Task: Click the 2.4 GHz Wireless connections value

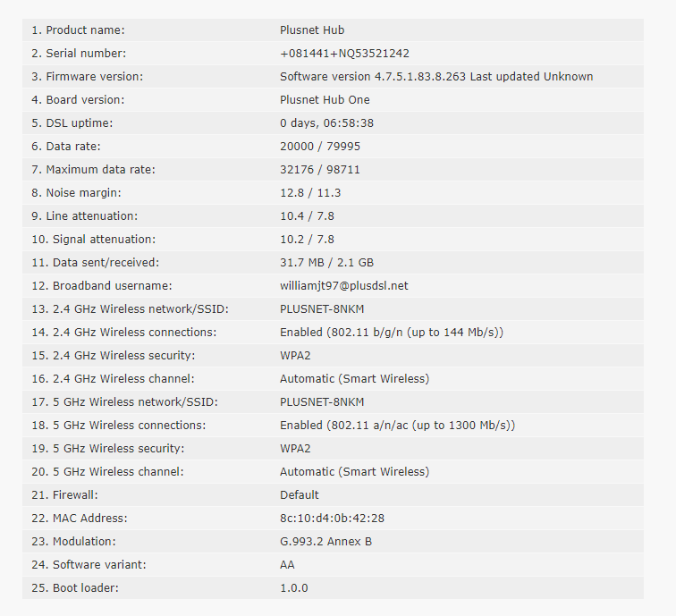Action: point(392,333)
